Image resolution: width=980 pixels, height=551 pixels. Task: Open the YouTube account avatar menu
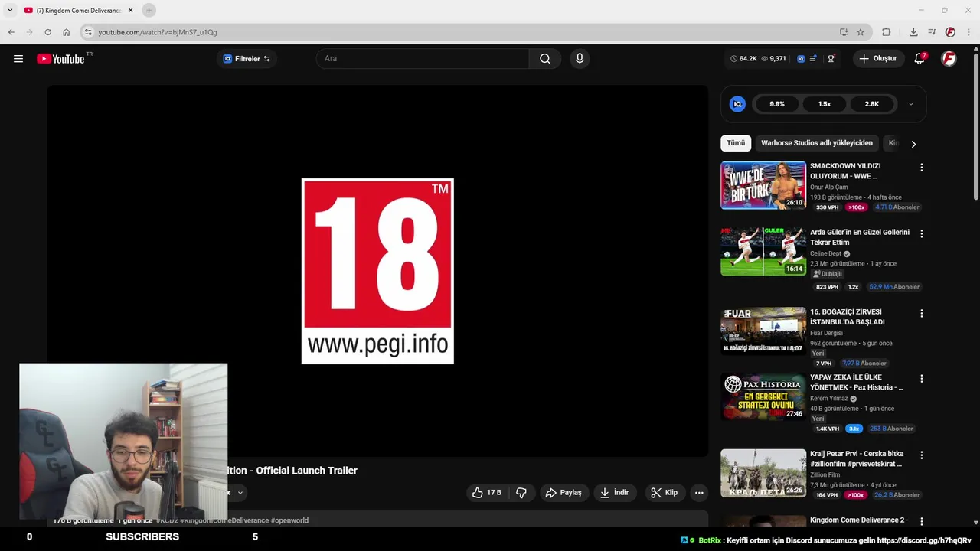point(949,59)
